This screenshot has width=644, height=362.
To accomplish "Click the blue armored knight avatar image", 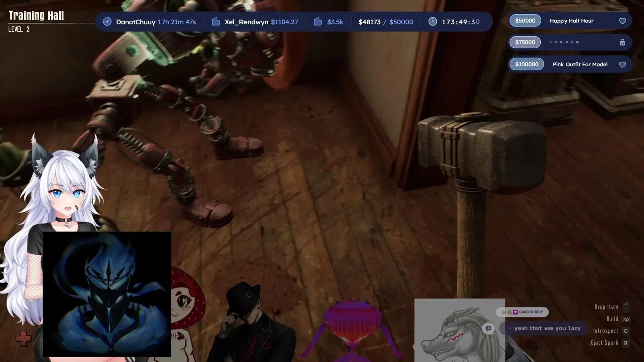I will [x=107, y=294].
